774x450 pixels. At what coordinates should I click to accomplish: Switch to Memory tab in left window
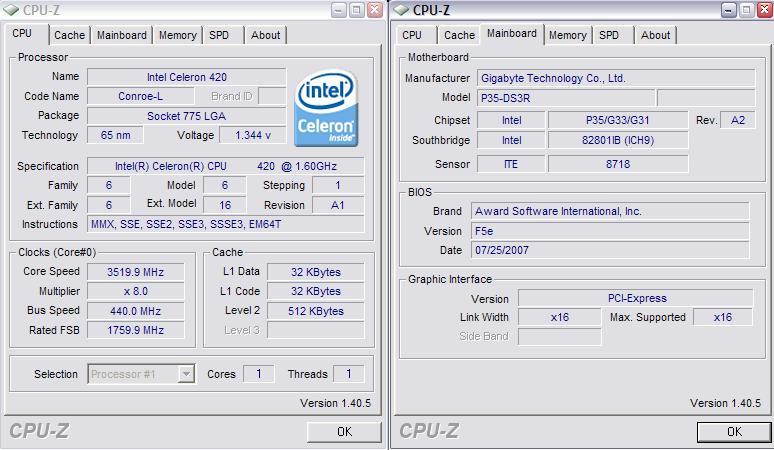(x=178, y=35)
